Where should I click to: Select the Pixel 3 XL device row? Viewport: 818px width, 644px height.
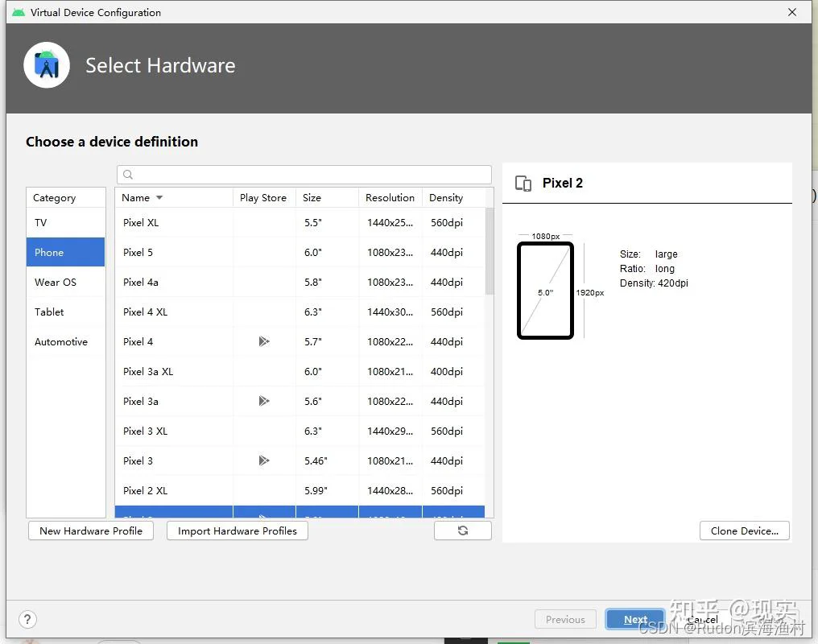300,431
